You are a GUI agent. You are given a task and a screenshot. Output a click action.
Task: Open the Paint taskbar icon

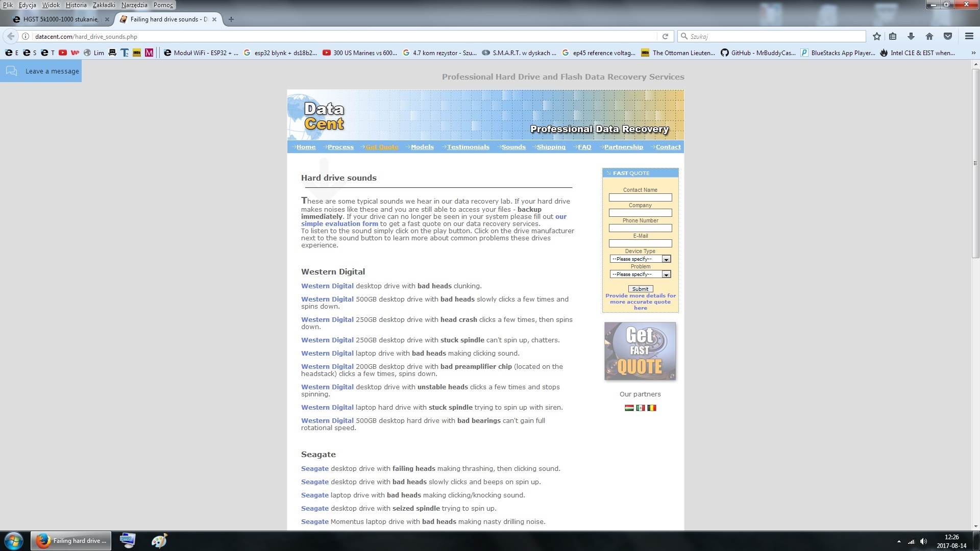[159, 541]
